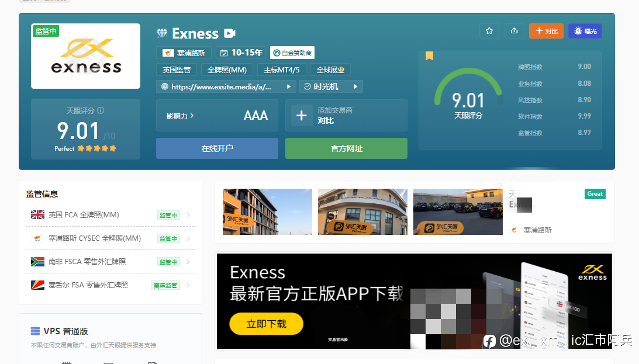
Task: Click 监管中 badge on 英国 FCA row
Action: point(168,215)
